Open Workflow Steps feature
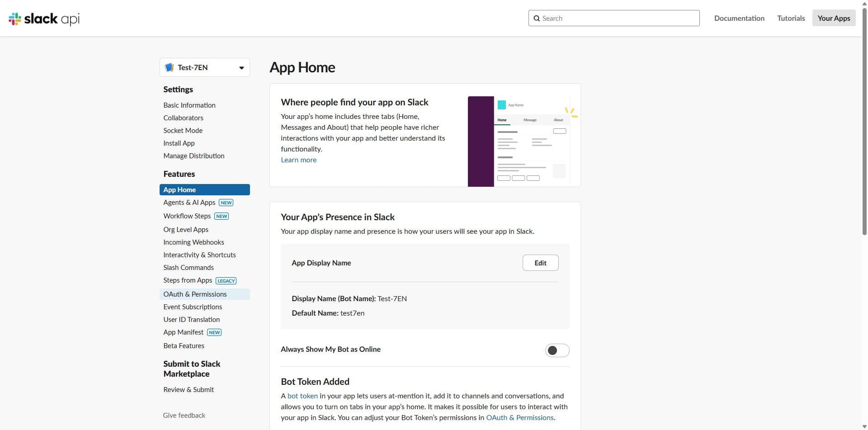The image size is (868, 430). coord(187,216)
